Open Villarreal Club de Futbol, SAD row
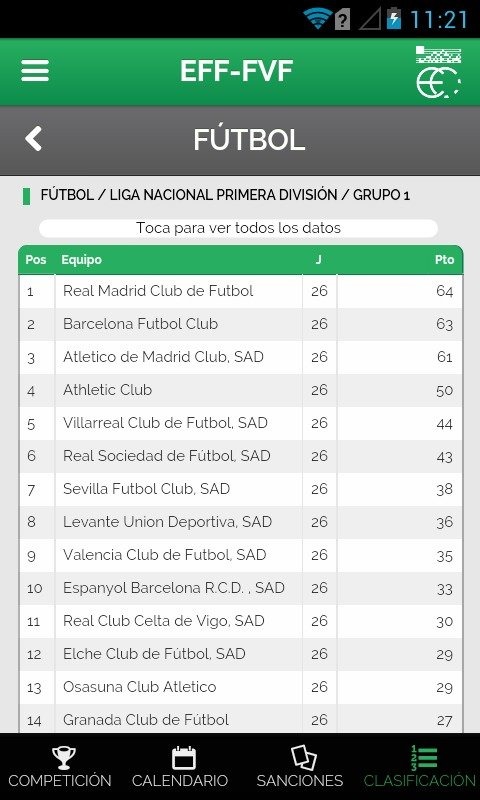 (x=241, y=423)
